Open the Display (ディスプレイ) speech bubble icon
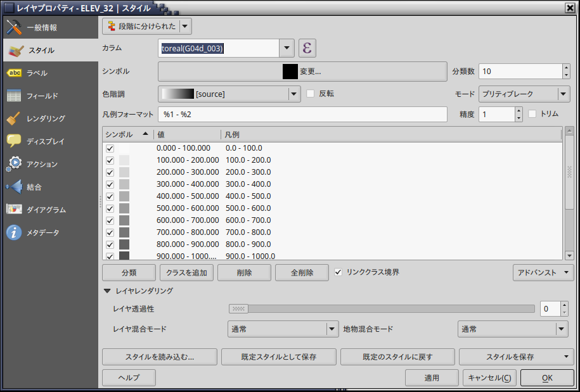This screenshot has width=580, height=392. [14, 141]
